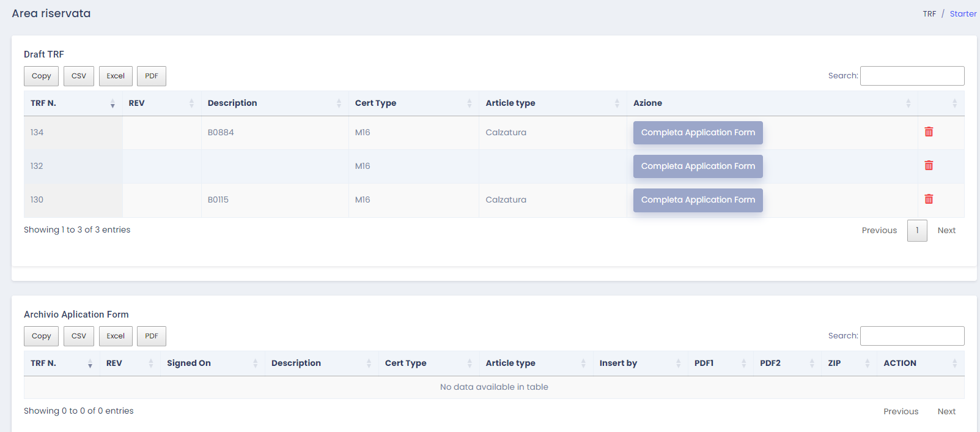Sort Archivio table by ACTION

(921, 363)
